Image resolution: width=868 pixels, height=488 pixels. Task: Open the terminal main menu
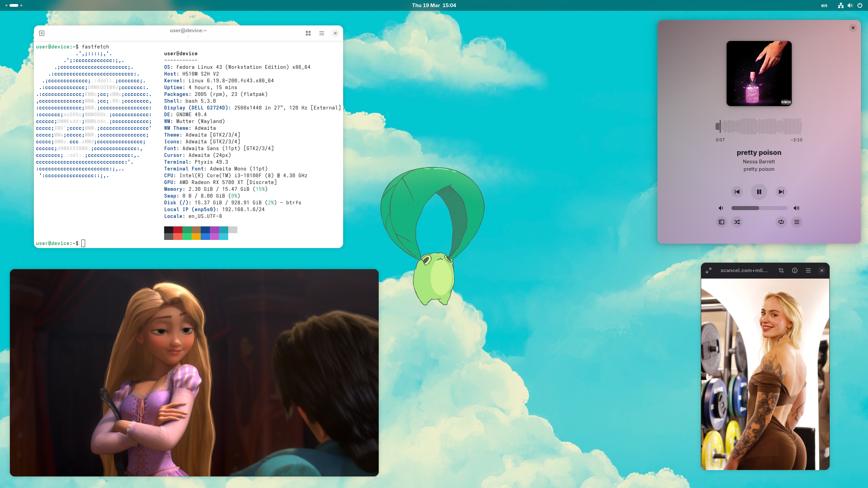321,33
